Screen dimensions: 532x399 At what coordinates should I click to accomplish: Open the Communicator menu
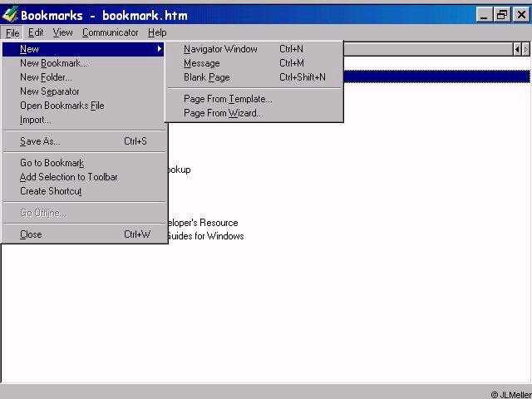(110, 32)
